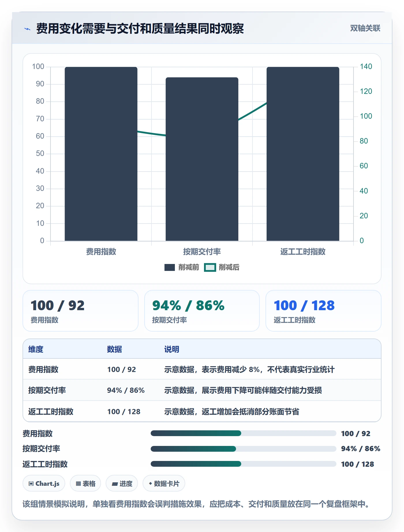The height and width of the screenshot is (532, 404).
Task: Click the 按期交付率 x-axis label
Action: tap(202, 252)
